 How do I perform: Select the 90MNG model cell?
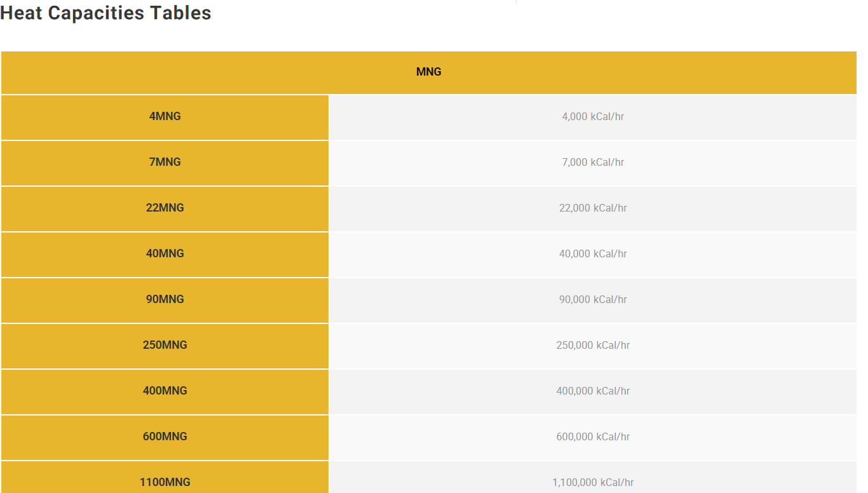(x=165, y=300)
